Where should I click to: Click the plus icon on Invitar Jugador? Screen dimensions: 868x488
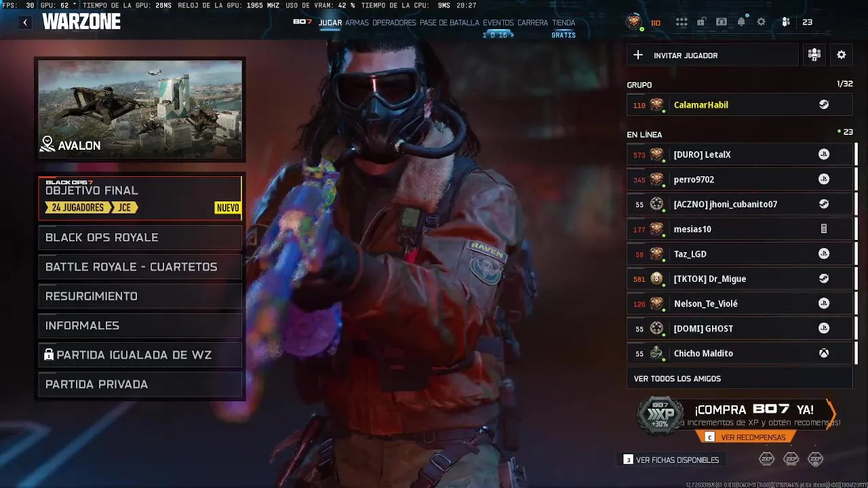[638, 55]
